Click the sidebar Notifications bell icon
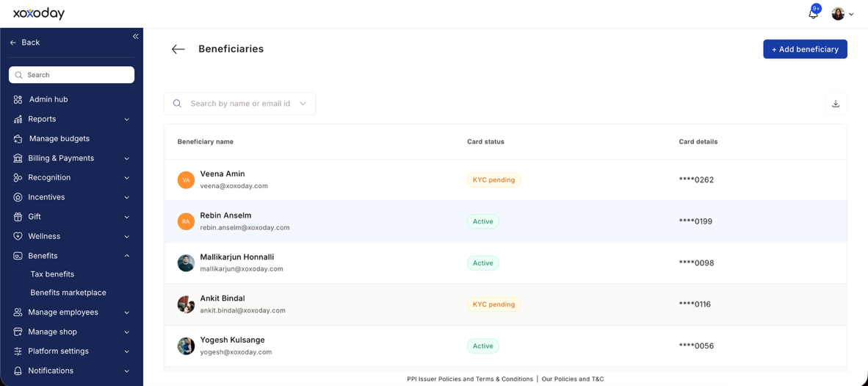The width and height of the screenshot is (868, 386). pyautogui.click(x=18, y=371)
